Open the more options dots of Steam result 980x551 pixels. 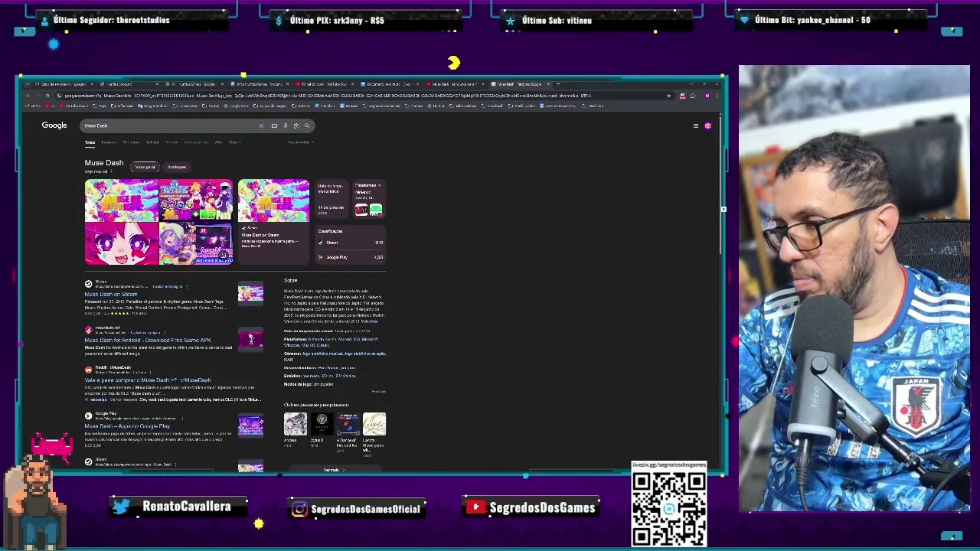185,286
